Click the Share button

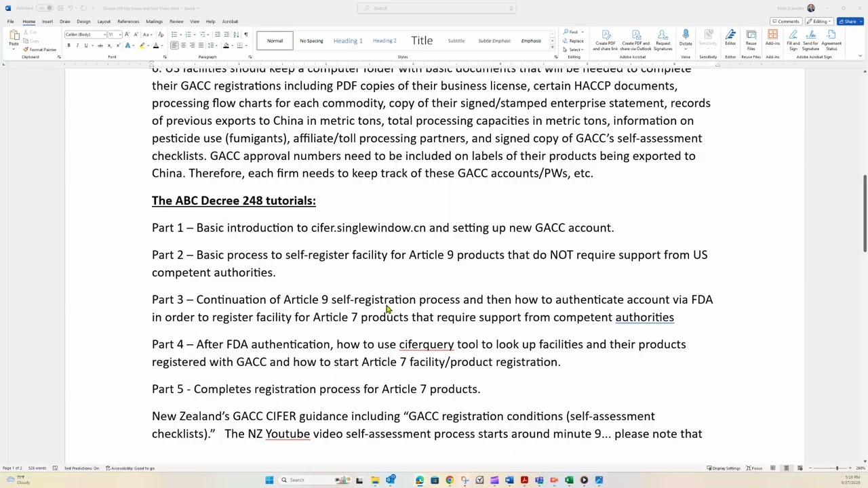(x=850, y=21)
